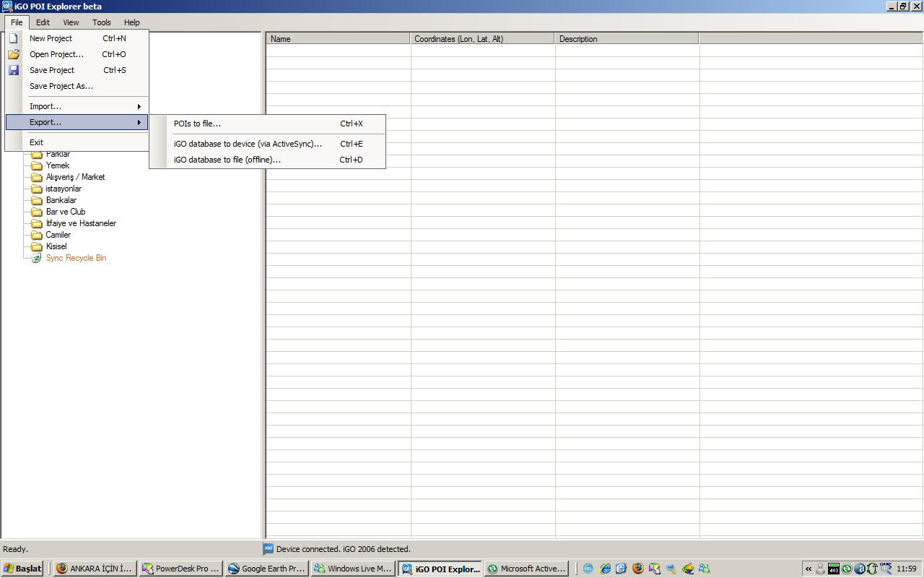Open the File menu
The image size is (924, 578).
tap(17, 22)
